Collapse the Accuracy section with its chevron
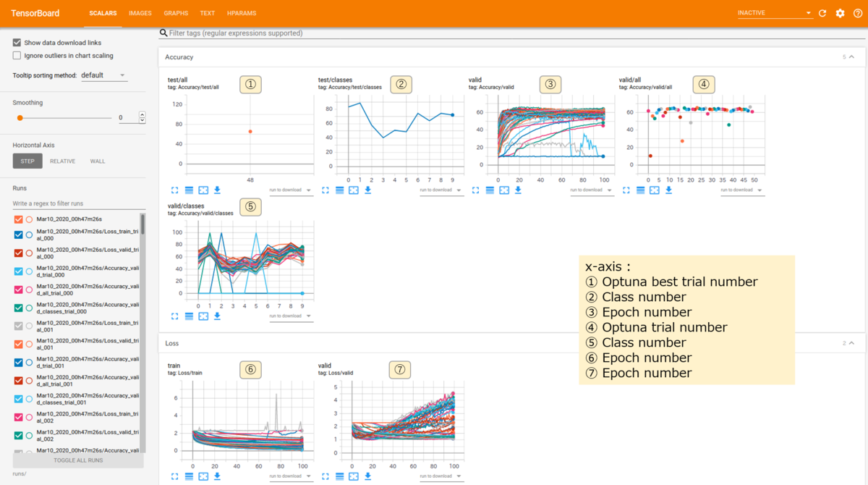The image size is (868, 485). [851, 56]
